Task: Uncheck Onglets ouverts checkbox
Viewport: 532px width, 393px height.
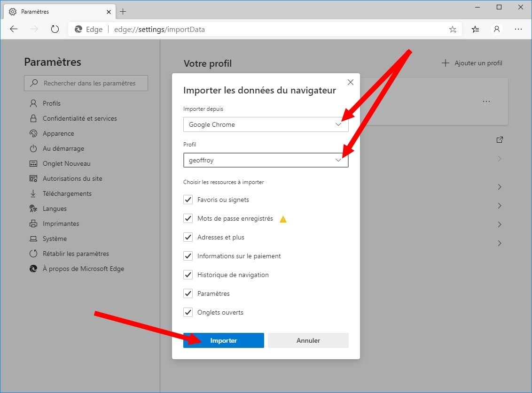Action: 188,312
